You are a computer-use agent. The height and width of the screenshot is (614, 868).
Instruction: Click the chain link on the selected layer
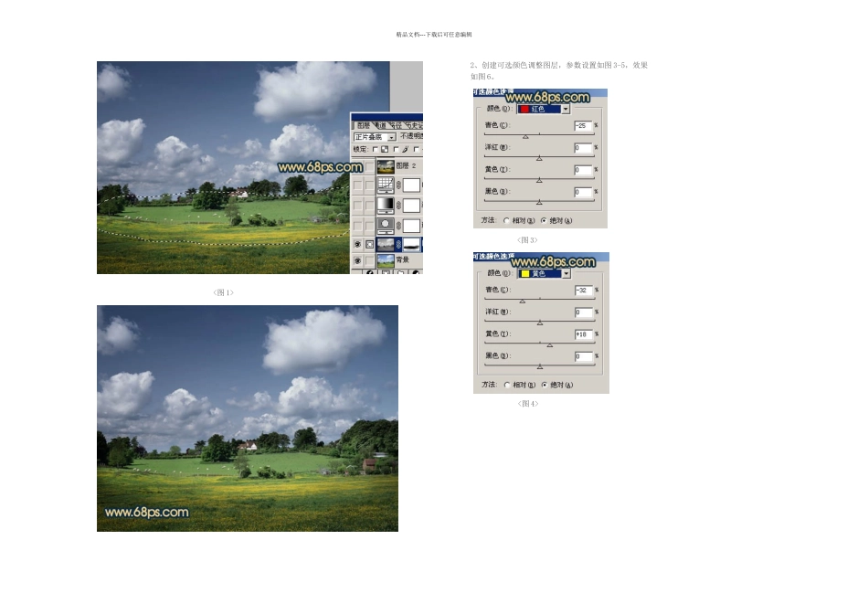click(x=398, y=244)
